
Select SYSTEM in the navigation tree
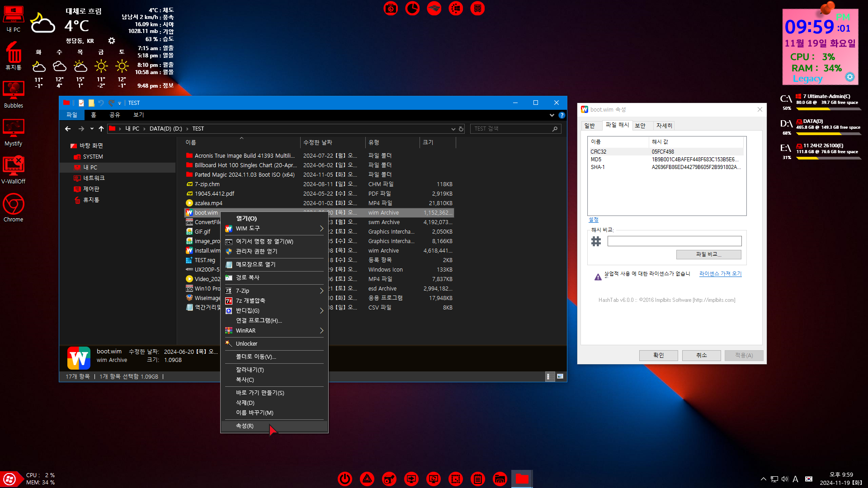tap(93, 157)
